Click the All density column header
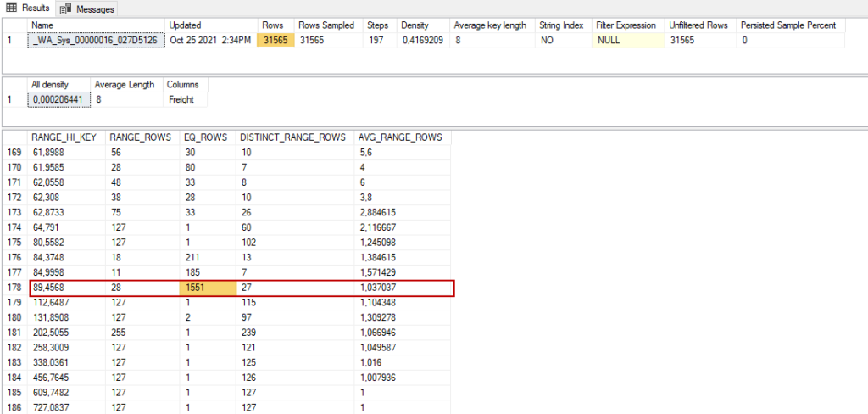The width and height of the screenshot is (868, 414). [58, 85]
